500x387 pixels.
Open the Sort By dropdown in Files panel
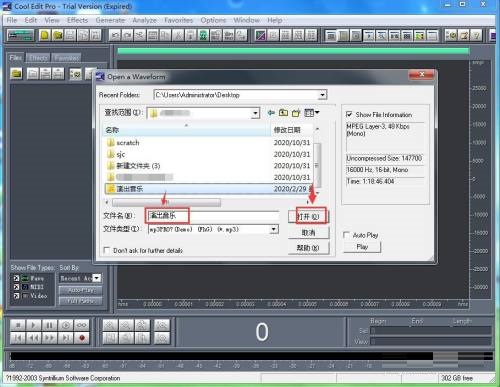pyautogui.click(x=97, y=278)
